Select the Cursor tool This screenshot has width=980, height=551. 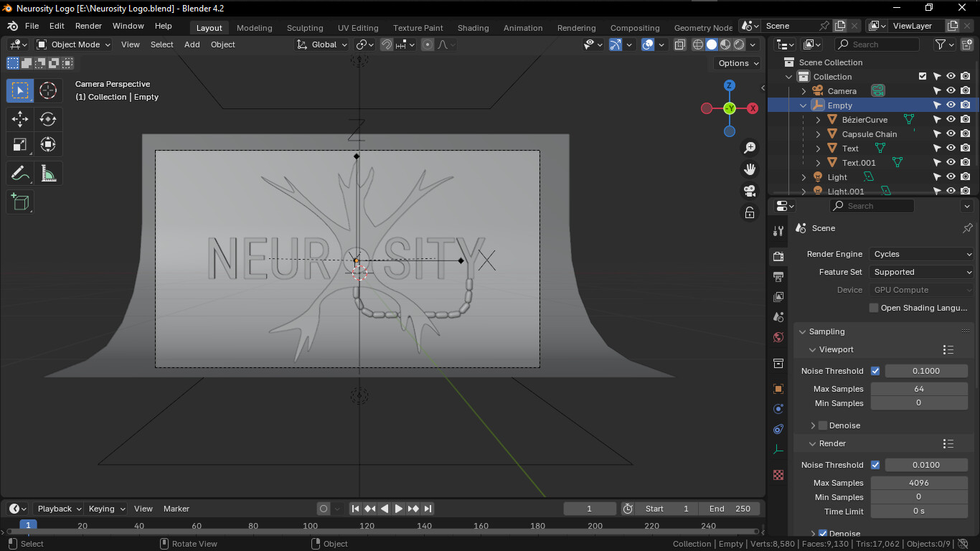click(x=48, y=90)
